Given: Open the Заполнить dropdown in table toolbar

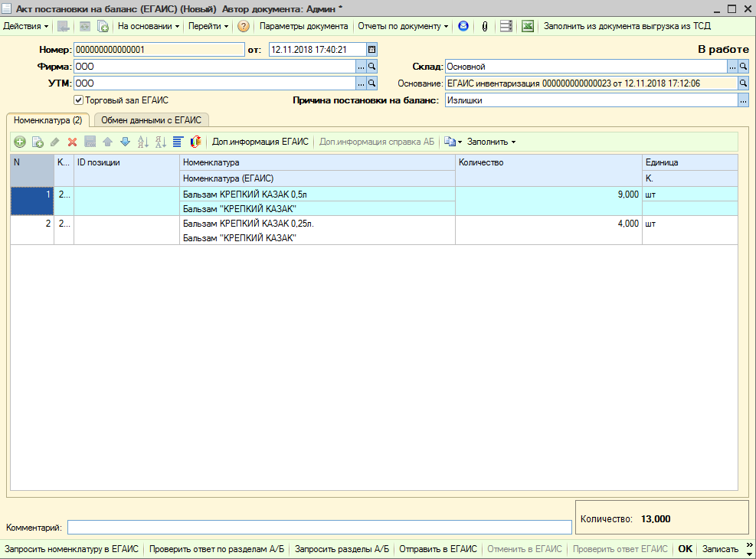Looking at the screenshot, I should 491,142.
